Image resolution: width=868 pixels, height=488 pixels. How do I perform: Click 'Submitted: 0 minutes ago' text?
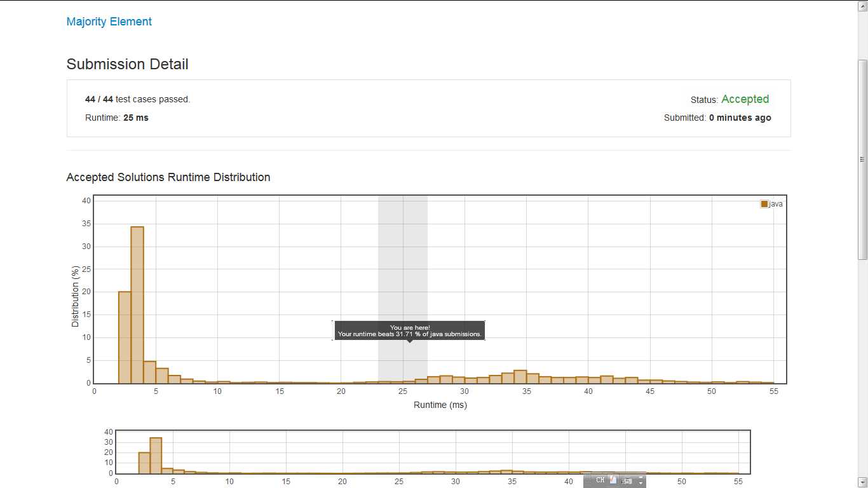(717, 118)
